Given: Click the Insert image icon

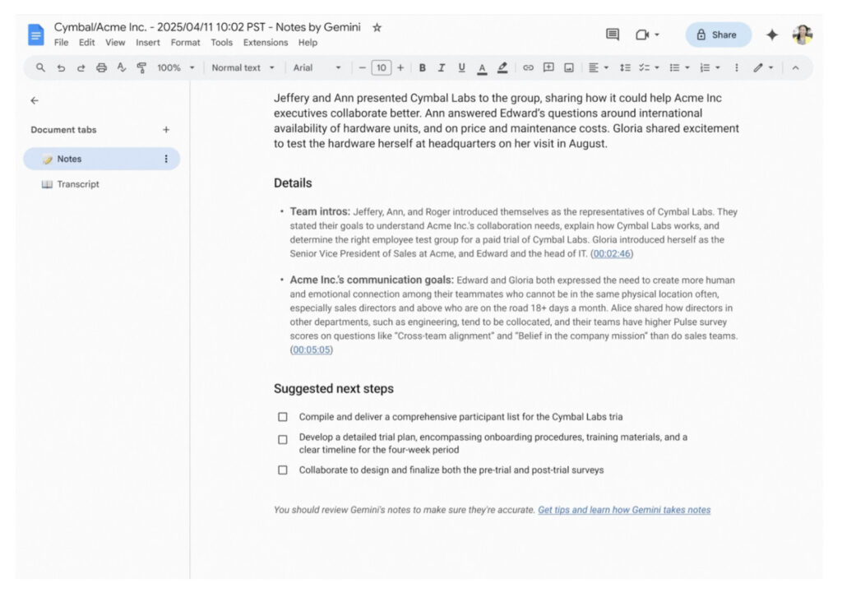Looking at the screenshot, I should (569, 67).
